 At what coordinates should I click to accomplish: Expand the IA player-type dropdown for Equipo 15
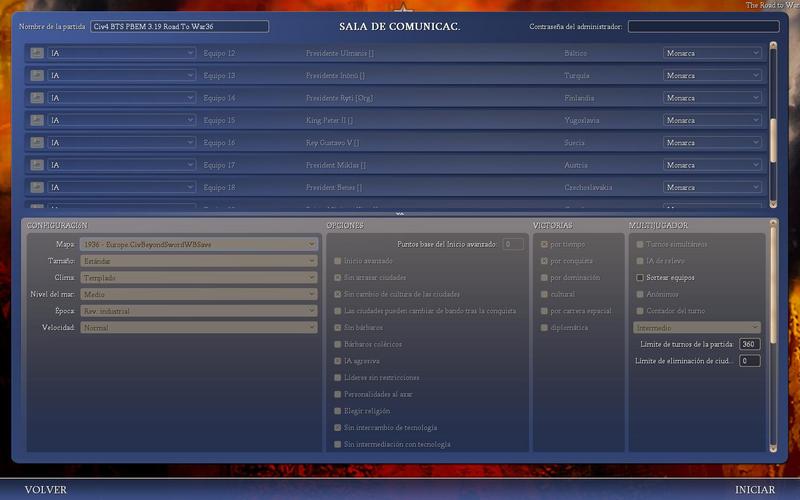121,120
